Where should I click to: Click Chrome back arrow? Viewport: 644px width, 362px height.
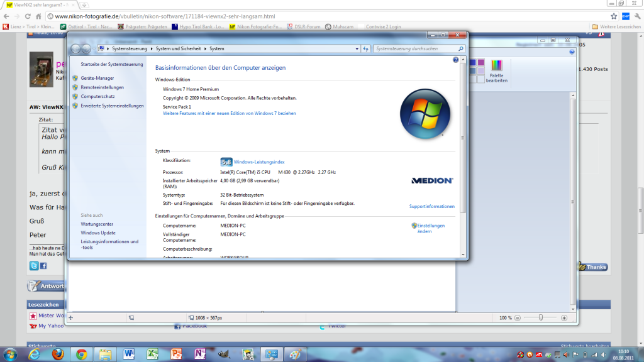point(6,16)
